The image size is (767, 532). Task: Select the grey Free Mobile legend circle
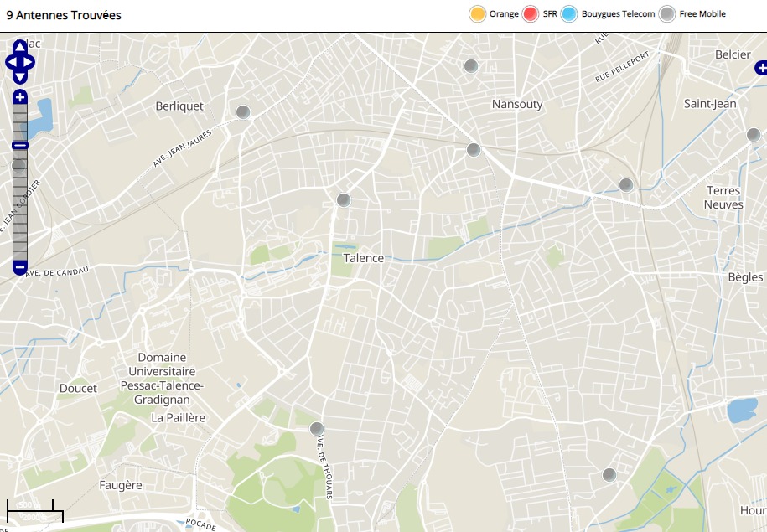pyautogui.click(x=667, y=14)
